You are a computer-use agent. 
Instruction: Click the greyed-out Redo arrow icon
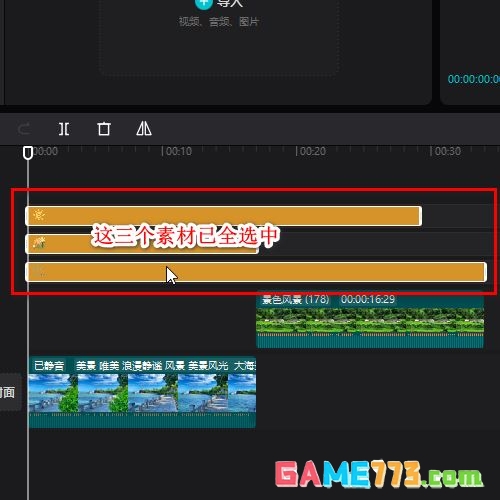[24, 129]
